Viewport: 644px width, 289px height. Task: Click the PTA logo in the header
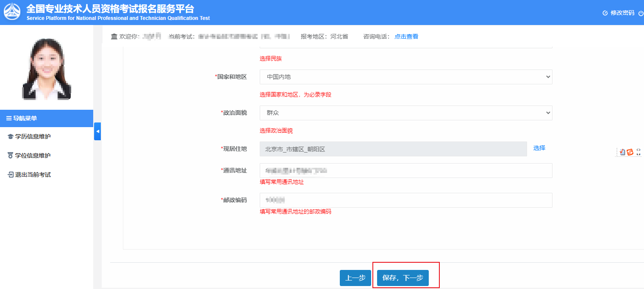coord(12,12)
